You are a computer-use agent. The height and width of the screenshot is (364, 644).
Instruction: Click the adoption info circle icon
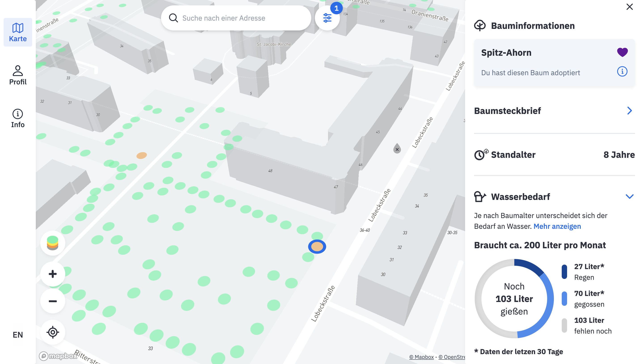point(622,72)
